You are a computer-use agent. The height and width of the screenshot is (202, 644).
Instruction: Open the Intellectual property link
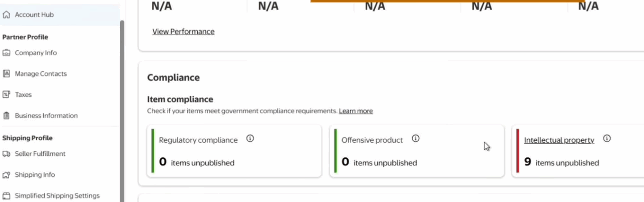point(559,140)
